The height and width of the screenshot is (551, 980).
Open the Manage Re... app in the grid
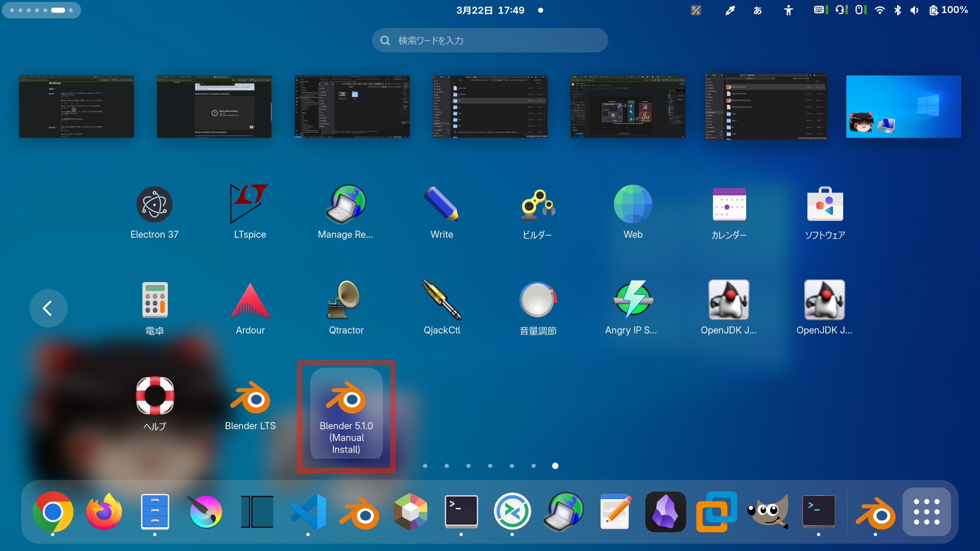pyautogui.click(x=346, y=213)
